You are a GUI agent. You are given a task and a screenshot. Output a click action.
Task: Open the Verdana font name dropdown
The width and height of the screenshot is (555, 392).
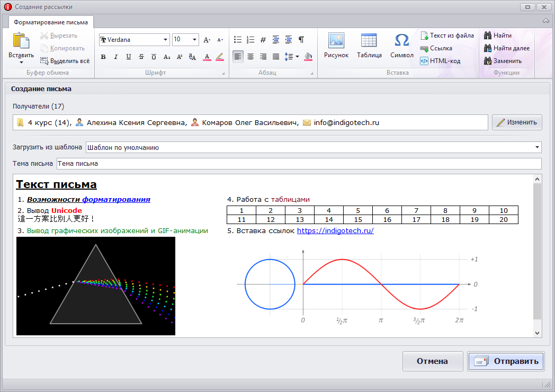[165, 40]
